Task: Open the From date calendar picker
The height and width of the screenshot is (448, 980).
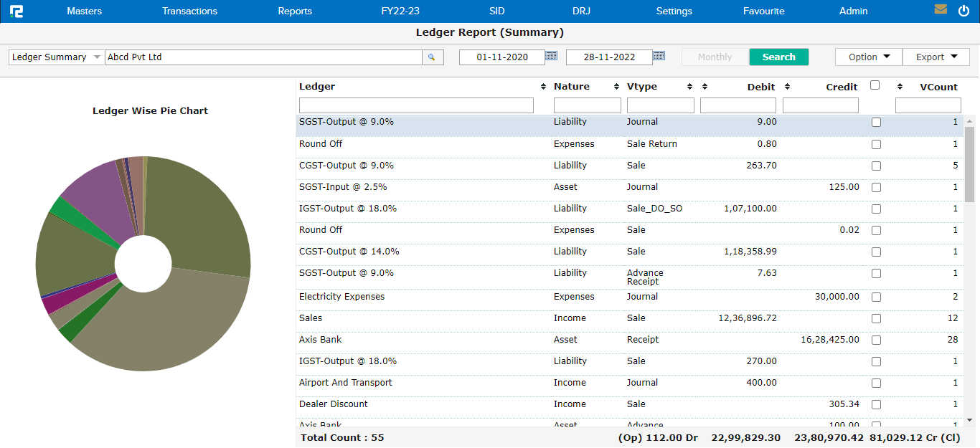Action: (x=551, y=56)
